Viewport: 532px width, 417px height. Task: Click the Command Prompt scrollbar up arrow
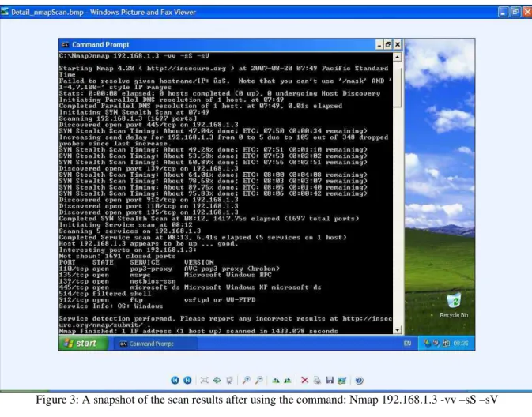[x=398, y=57]
